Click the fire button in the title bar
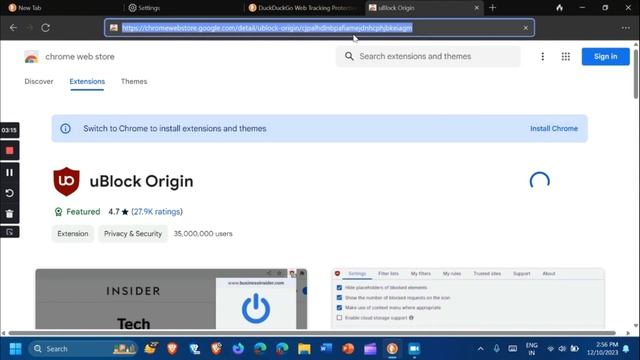The image size is (640, 360). pyautogui.click(x=559, y=8)
